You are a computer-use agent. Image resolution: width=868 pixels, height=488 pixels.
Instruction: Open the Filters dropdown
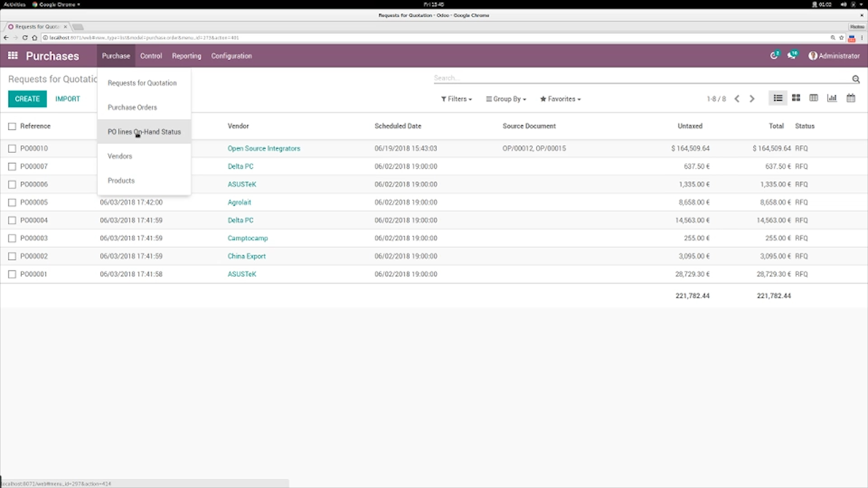click(x=456, y=99)
